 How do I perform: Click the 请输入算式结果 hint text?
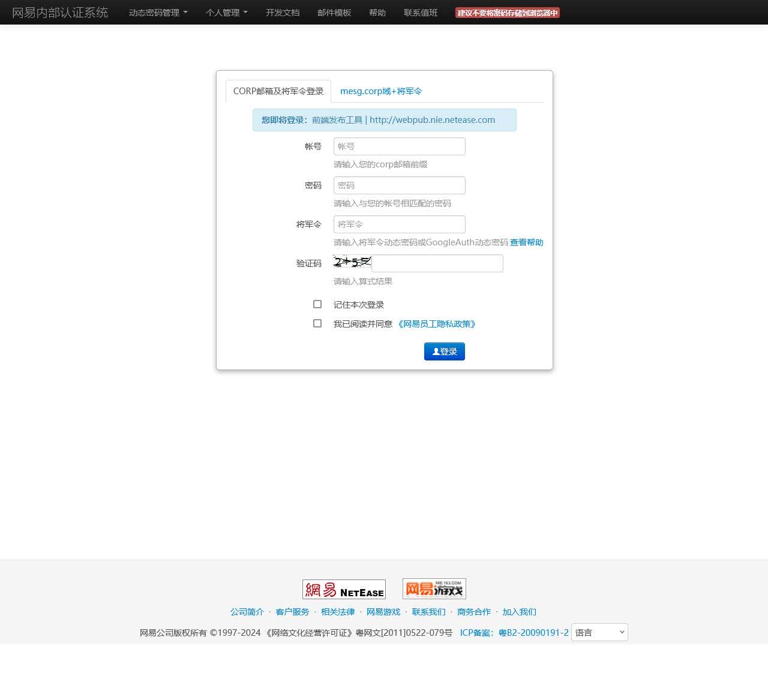pyautogui.click(x=363, y=281)
